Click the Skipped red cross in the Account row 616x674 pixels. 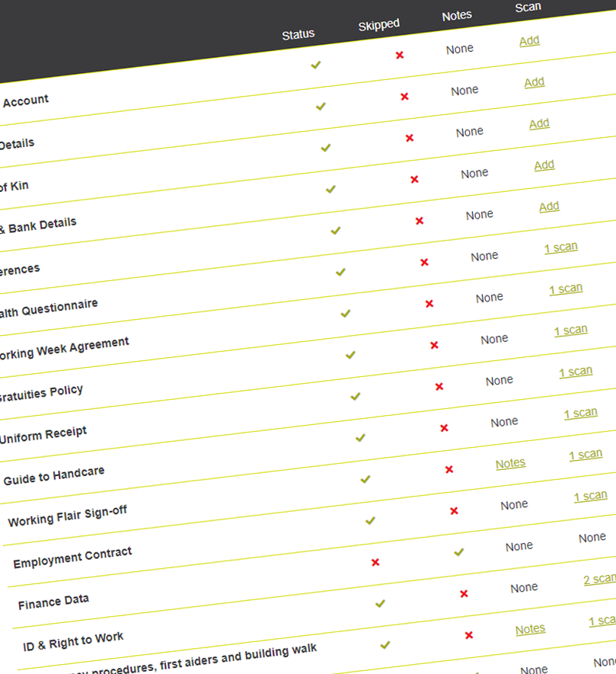[x=400, y=55]
